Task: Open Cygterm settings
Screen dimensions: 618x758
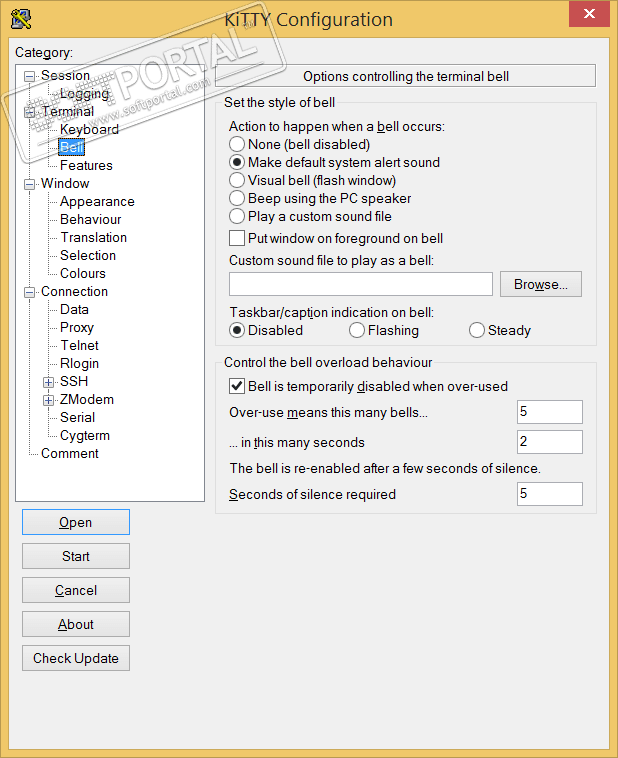Action: tap(85, 435)
